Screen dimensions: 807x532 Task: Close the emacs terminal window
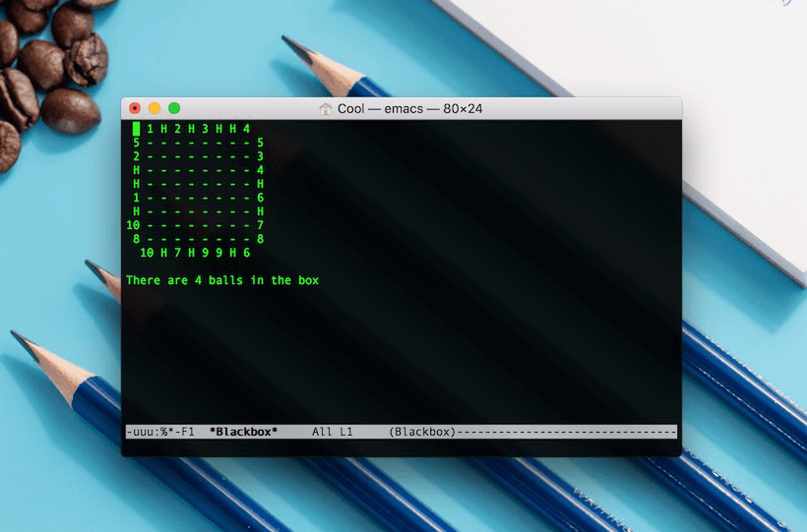pos(135,108)
